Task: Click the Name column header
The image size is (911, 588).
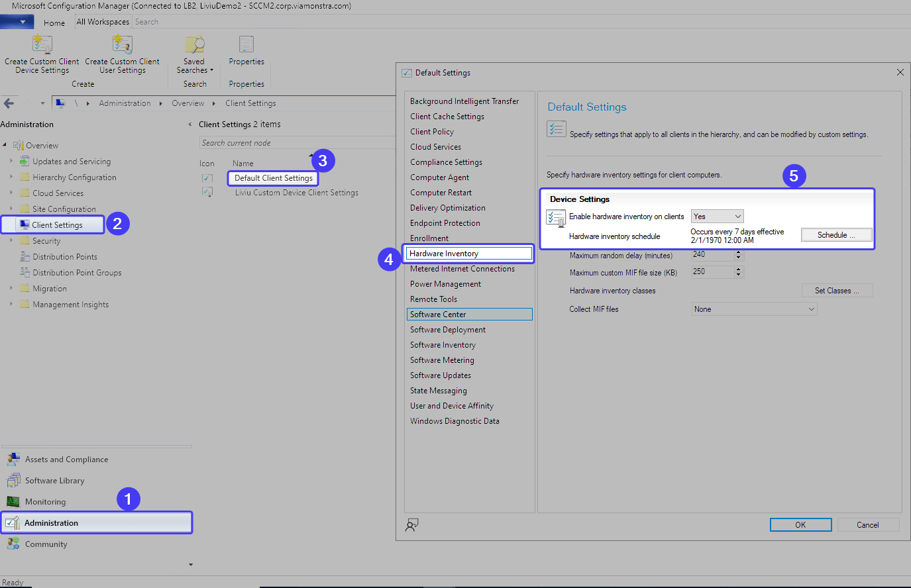Action: (243, 164)
